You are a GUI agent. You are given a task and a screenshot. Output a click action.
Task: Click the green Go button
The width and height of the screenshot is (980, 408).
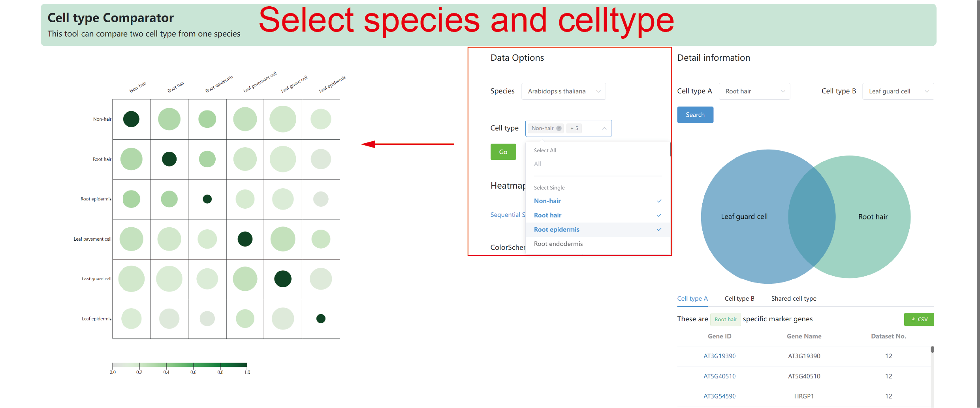point(503,152)
